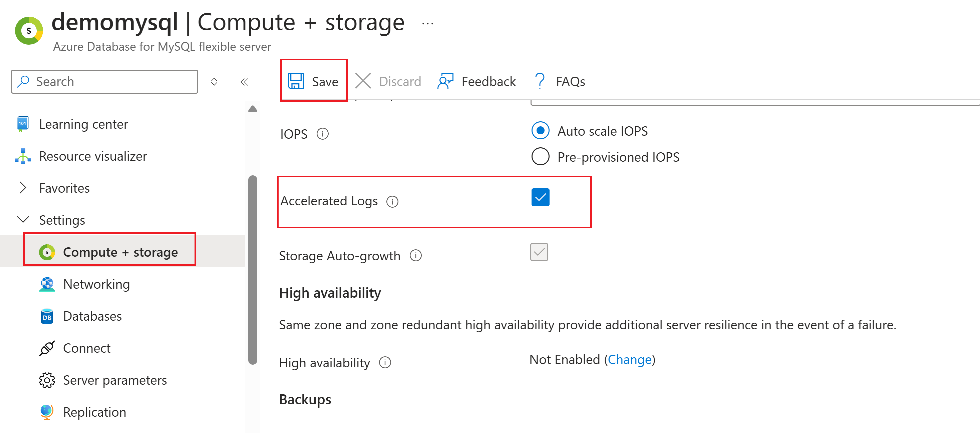Click the Search input field
Screen dimensions: 980x433
[110, 81]
